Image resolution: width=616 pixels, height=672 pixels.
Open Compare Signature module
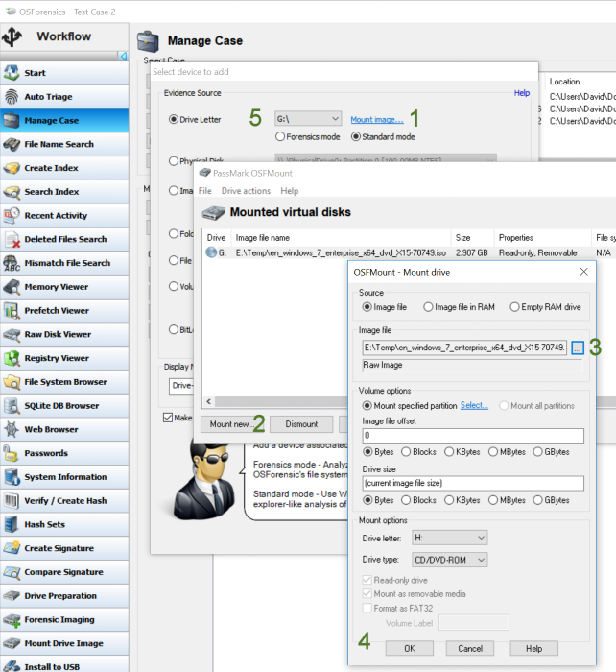[x=64, y=572]
